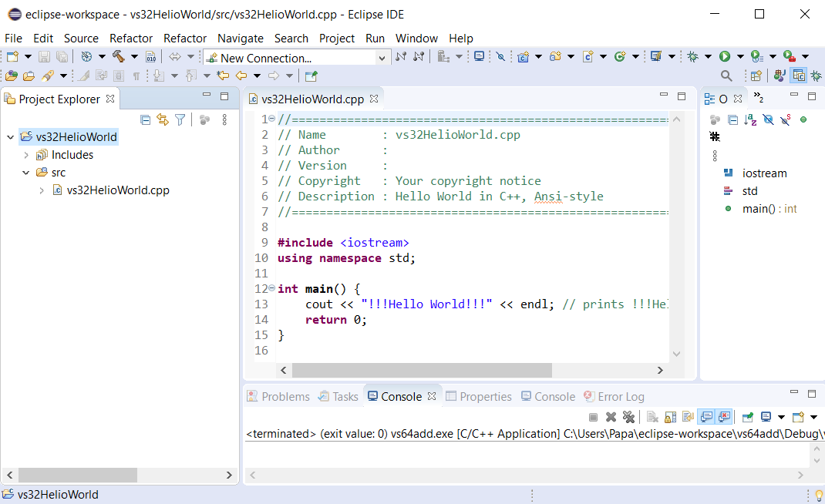This screenshot has height=504, width=825.
Task: Click the Open Perspective icon
Action: coord(756,76)
